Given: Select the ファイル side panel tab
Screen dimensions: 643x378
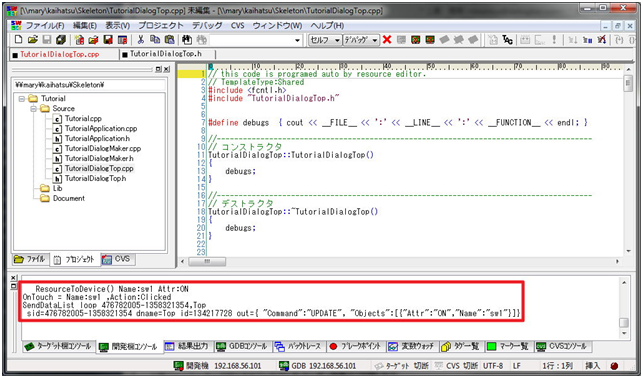Looking at the screenshot, I should (31, 259).
